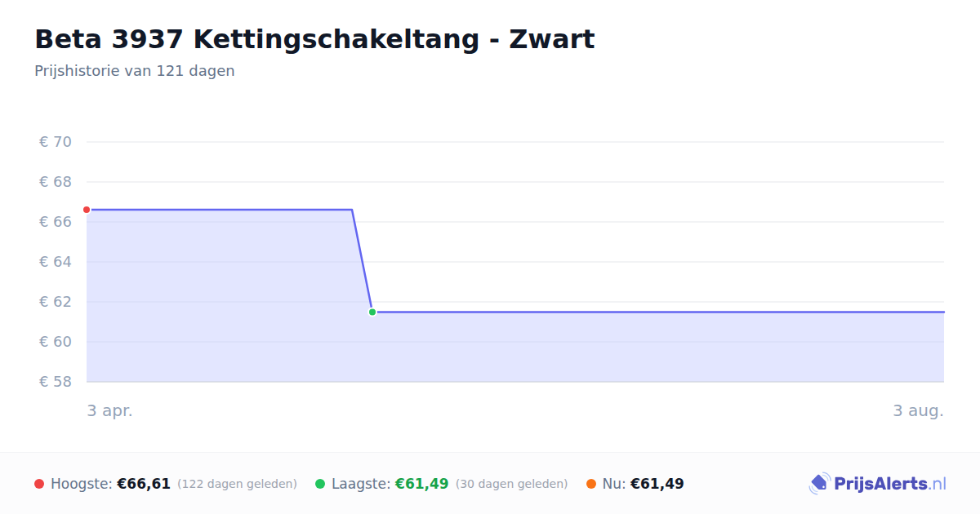Click the 3 apr. date label
Screen dimensions: 980x514
click(x=110, y=411)
